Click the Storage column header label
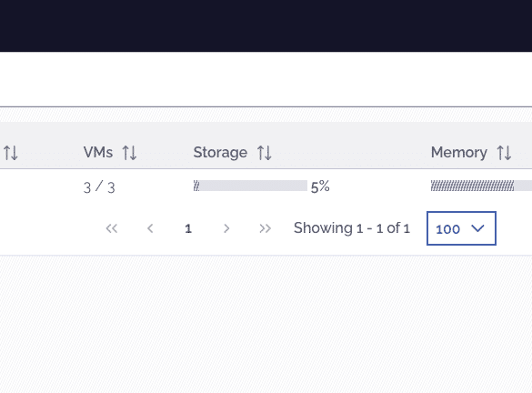The image size is (532, 393). point(220,153)
